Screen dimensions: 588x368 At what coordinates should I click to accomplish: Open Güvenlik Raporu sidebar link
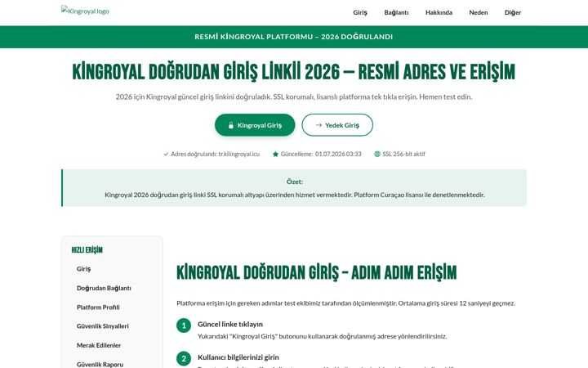pos(100,364)
